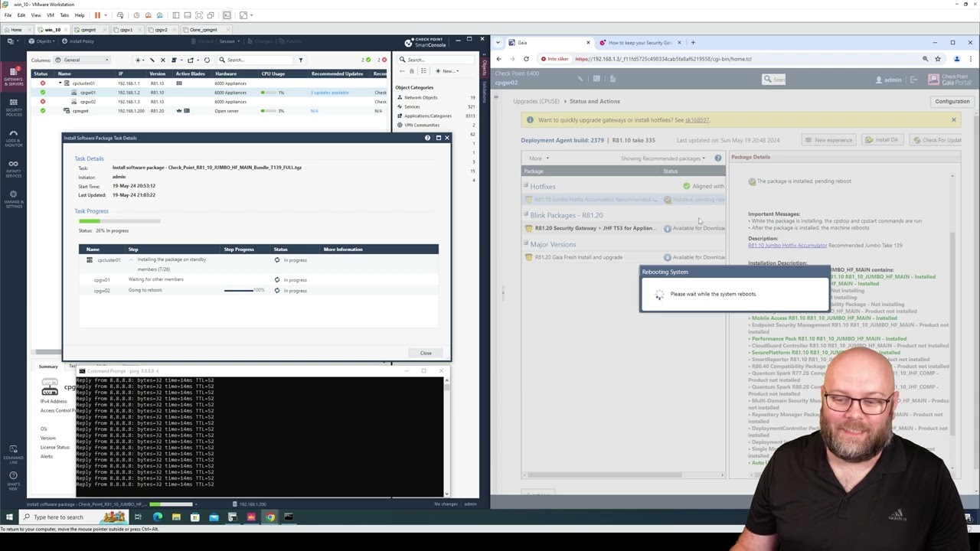Click Chrome profile avatar icon
This screenshot has height=551, width=980.
(956, 59)
